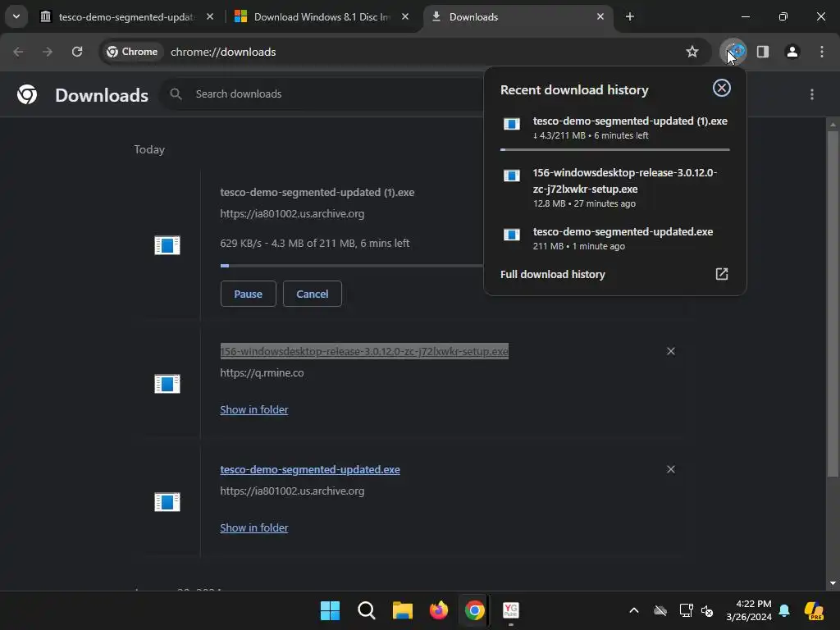Close the tesco-demo-segmented tab
This screenshot has width=840, height=630.
click(210, 16)
